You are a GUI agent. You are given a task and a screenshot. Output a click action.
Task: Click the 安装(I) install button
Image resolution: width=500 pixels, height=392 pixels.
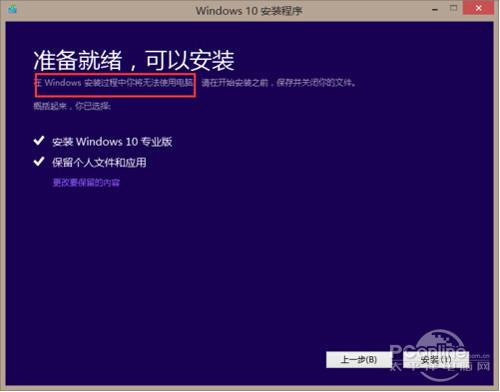tap(436, 360)
